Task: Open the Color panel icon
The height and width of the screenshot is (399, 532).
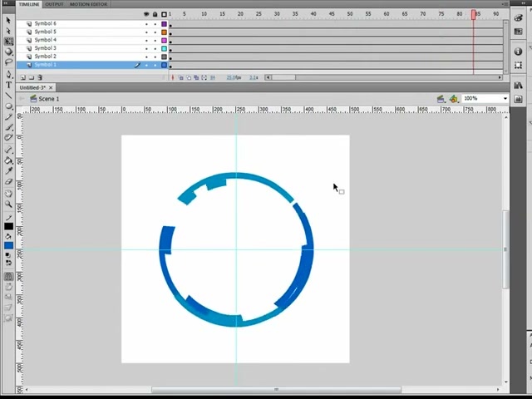Action: tap(518, 18)
